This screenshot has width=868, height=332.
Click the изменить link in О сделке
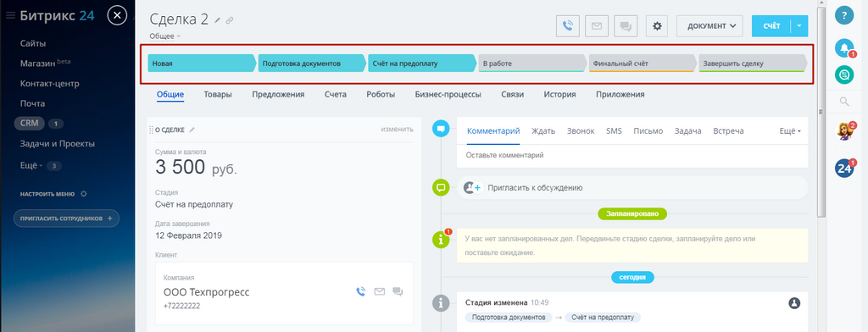(x=397, y=130)
